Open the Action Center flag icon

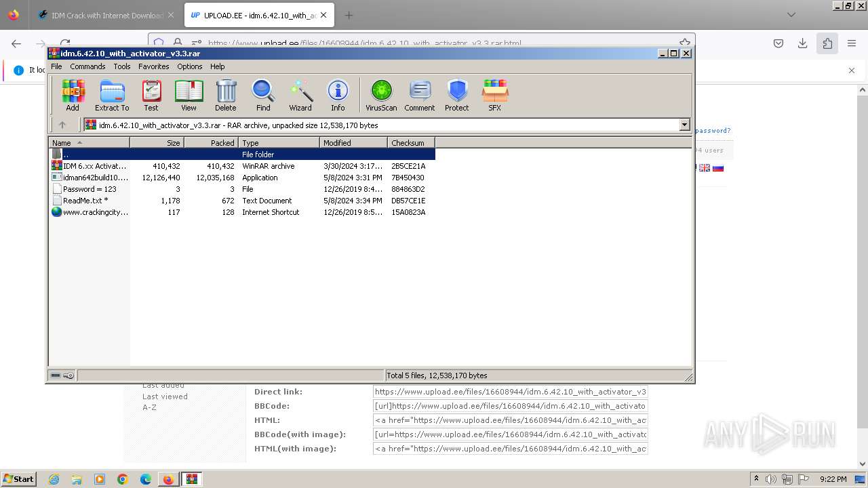[x=804, y=479]
